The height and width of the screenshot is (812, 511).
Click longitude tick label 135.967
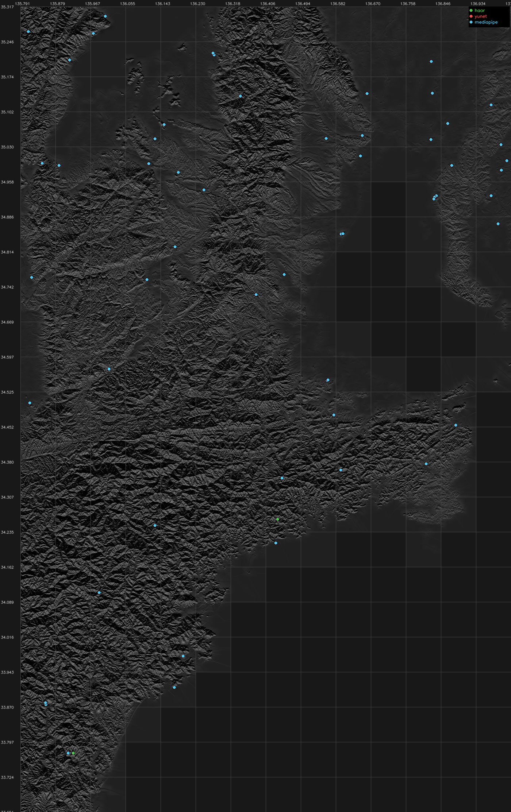coord(92,4)
